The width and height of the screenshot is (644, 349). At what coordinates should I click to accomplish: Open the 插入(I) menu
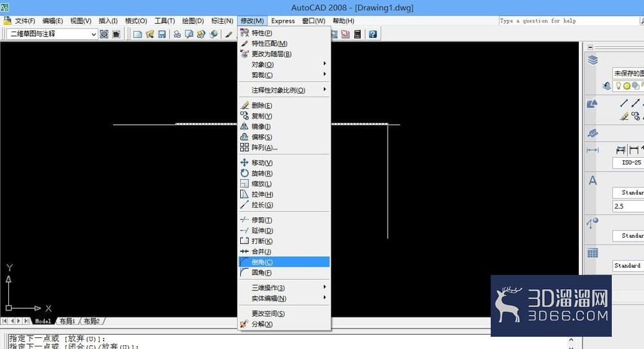108,21
